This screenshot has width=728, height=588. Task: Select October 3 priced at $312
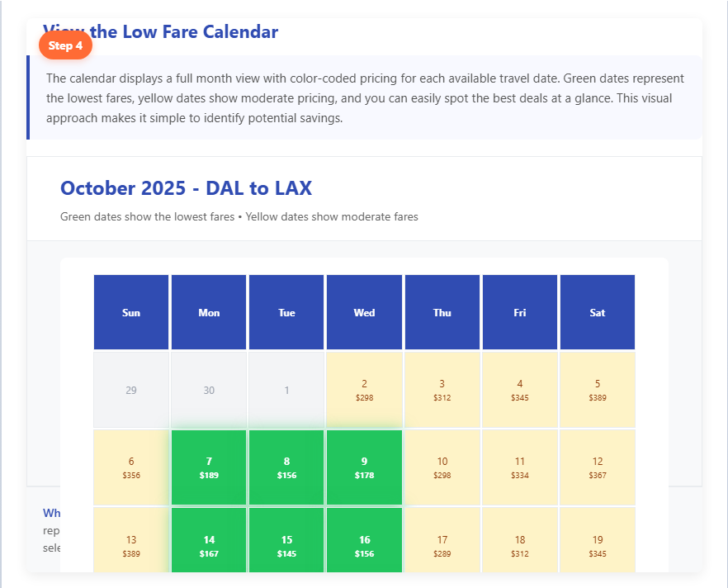coord(442,390)
